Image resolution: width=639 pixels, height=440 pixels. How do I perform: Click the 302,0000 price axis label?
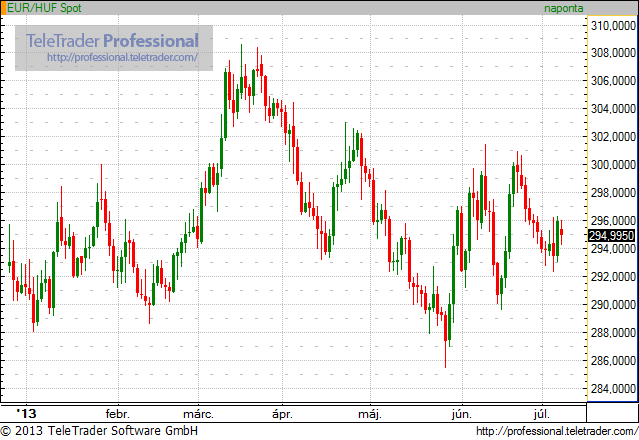coord(613,136)
